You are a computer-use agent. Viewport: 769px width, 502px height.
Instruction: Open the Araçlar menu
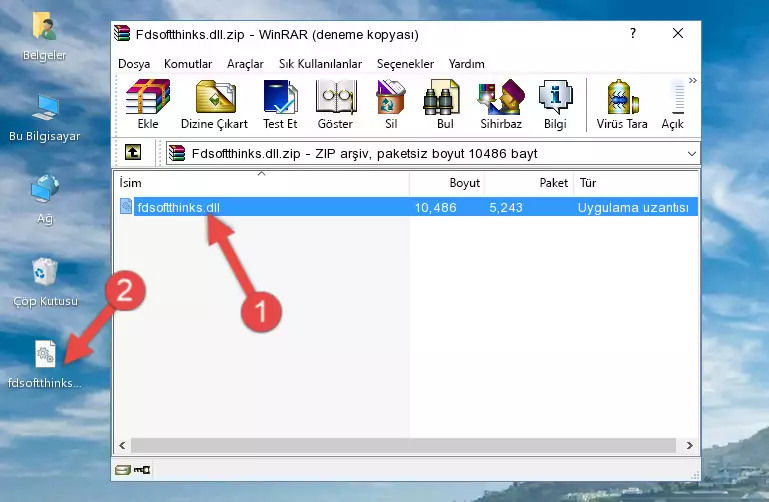pos(245,64)
